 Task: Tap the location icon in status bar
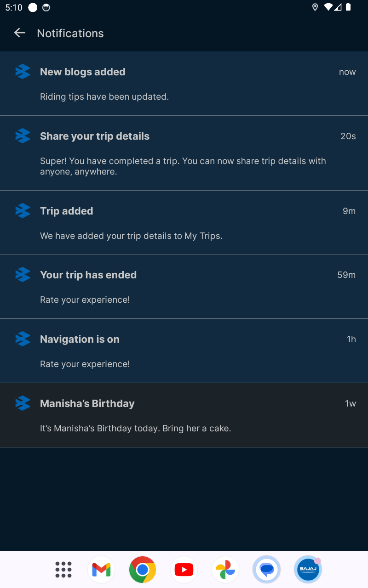click(315, 7)
